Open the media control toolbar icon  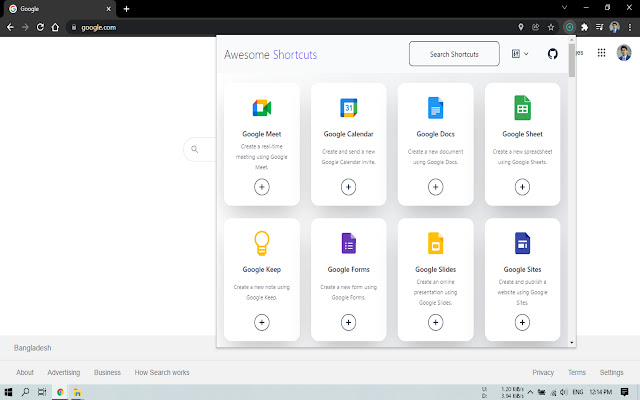[600, 27]
